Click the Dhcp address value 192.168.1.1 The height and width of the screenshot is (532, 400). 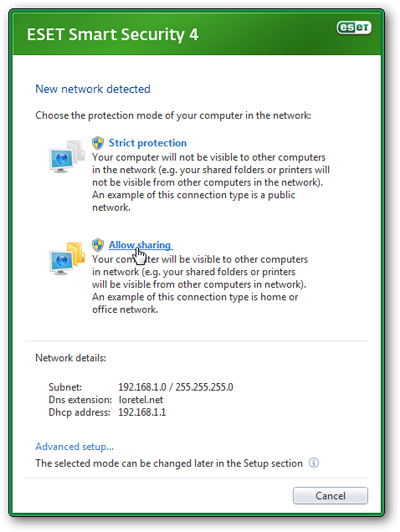142,412
